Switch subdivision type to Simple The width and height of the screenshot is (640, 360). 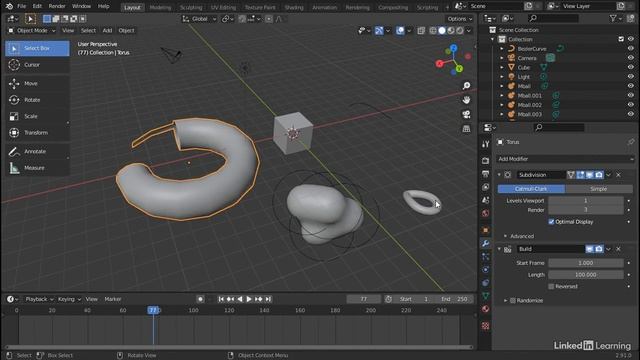click(599, 189)
